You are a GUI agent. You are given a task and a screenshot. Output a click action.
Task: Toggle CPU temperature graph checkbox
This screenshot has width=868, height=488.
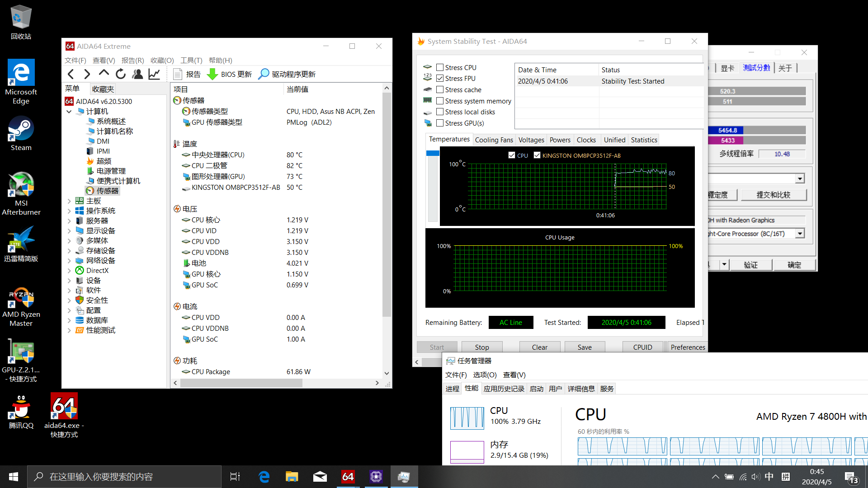tap(512, 155)
